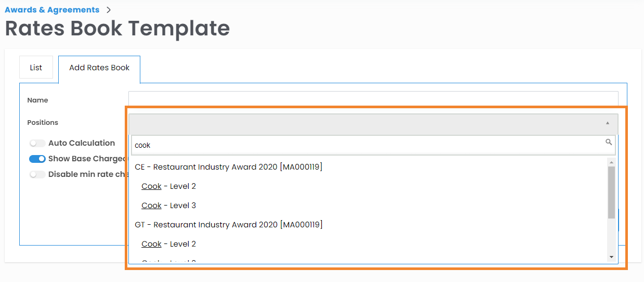Open the Add Rates Book tab
The height and width of the screenshot is (282, 644).
click(x=99, y=68)
